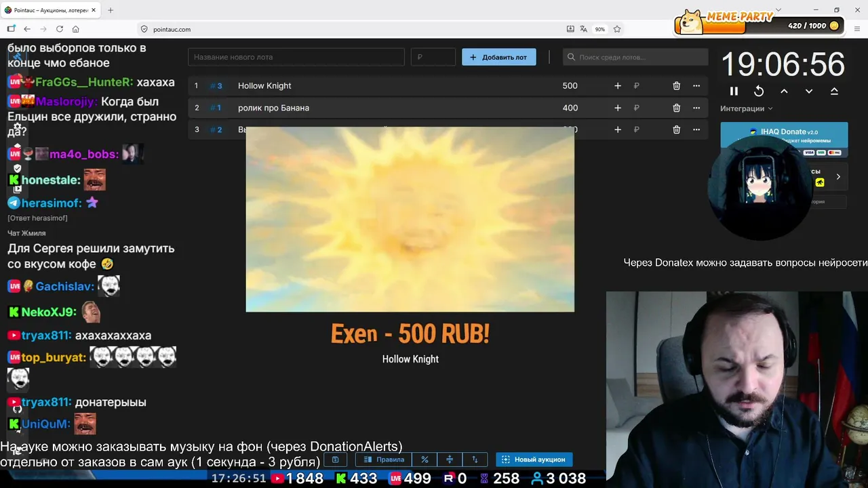
Task: Click the #3 tag of Hollow Knight
Action: [x=216, y=86]
